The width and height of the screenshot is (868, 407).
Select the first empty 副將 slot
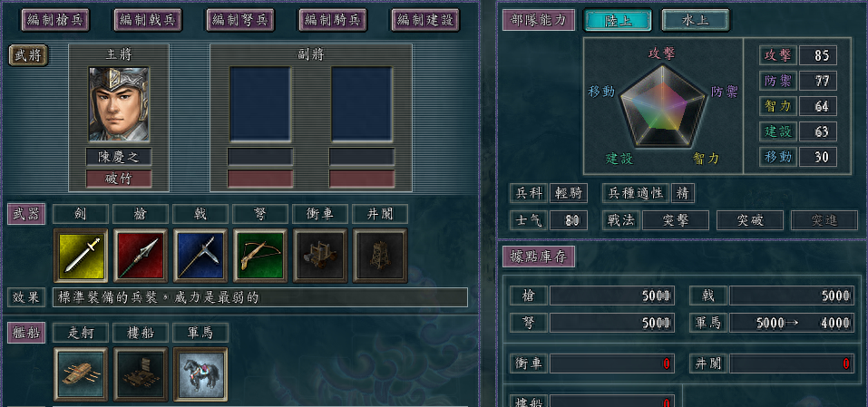tap(260, 104)
